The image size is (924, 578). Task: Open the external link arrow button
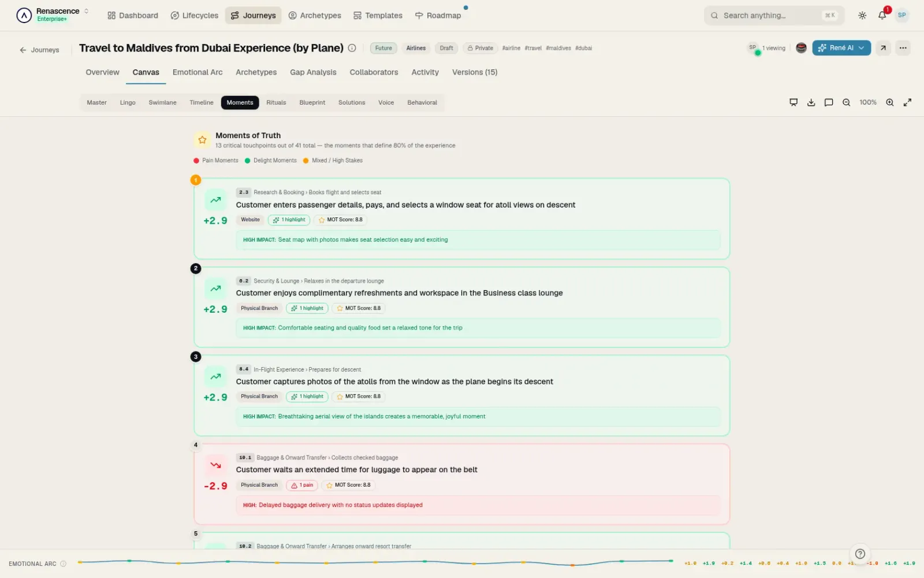[x=883, y=48]
